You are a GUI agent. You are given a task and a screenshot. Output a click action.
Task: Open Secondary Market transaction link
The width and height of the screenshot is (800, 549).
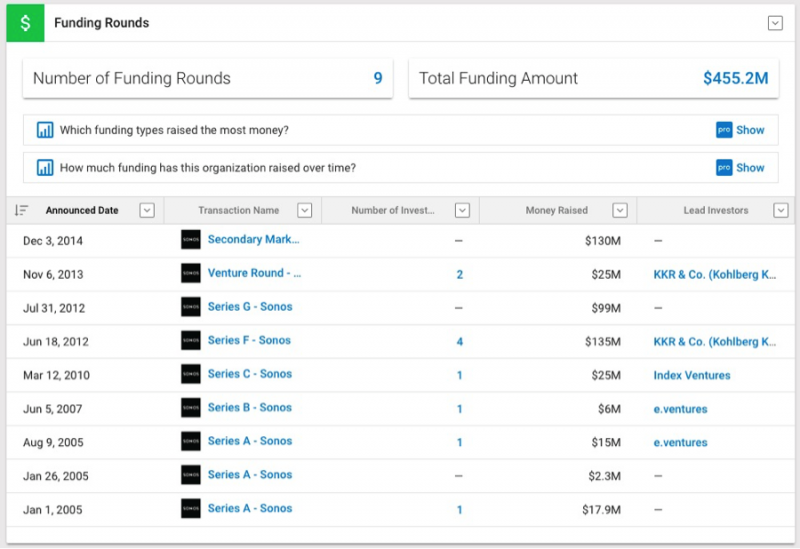[254, 239]
